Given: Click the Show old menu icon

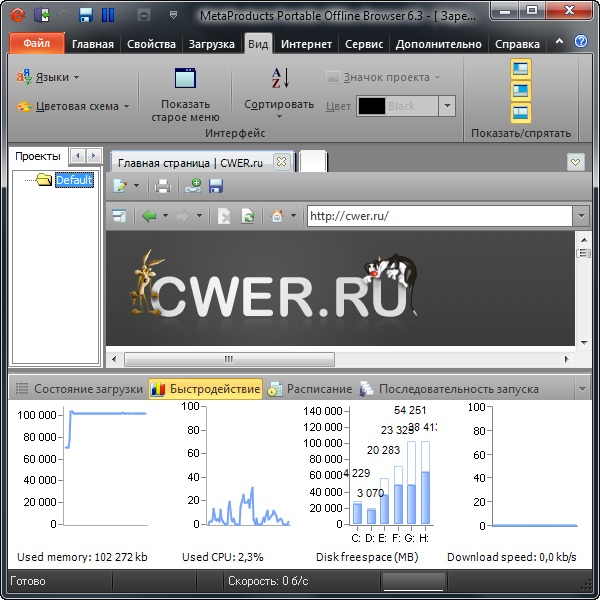Looking at the screenshot, I should [185, 80].
